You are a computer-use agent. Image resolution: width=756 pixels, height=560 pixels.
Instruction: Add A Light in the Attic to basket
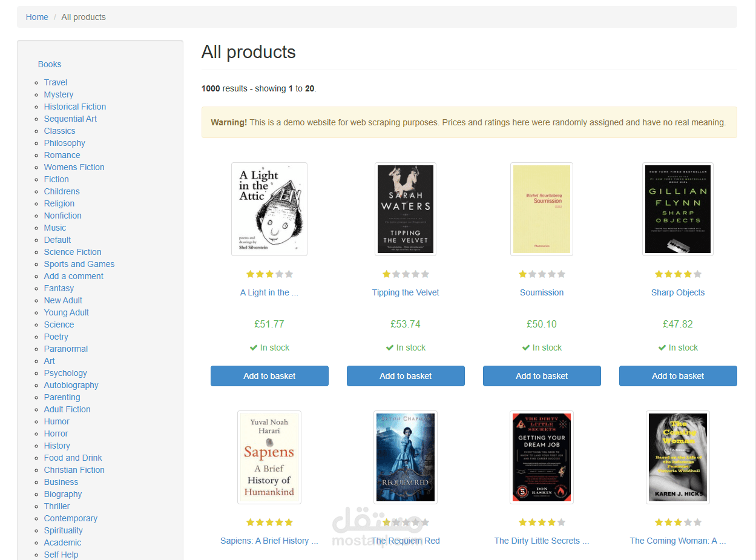(269, 376)
